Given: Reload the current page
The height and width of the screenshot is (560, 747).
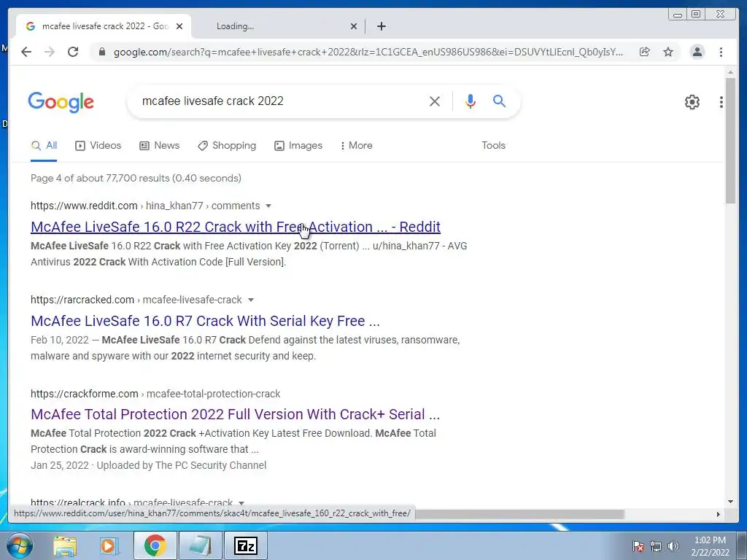Looking at the screenshot, I should pos(73,52).
